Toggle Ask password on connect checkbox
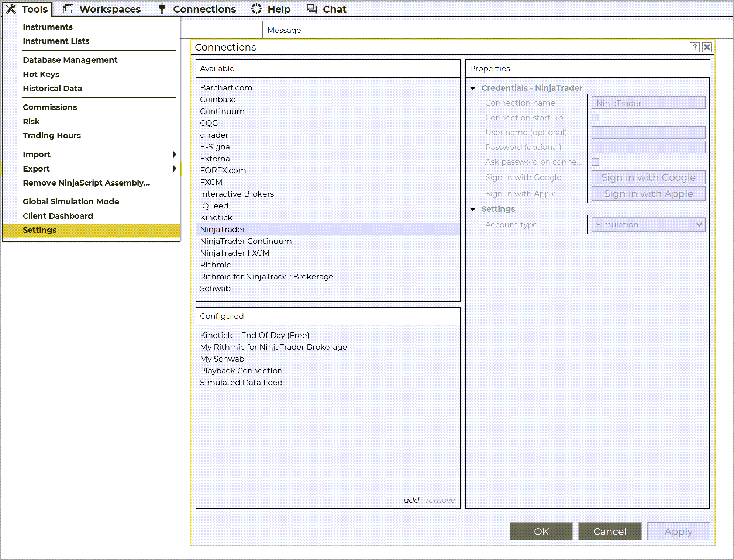The width and height of the screenshot is (734, 560). (x=596, y=162)
